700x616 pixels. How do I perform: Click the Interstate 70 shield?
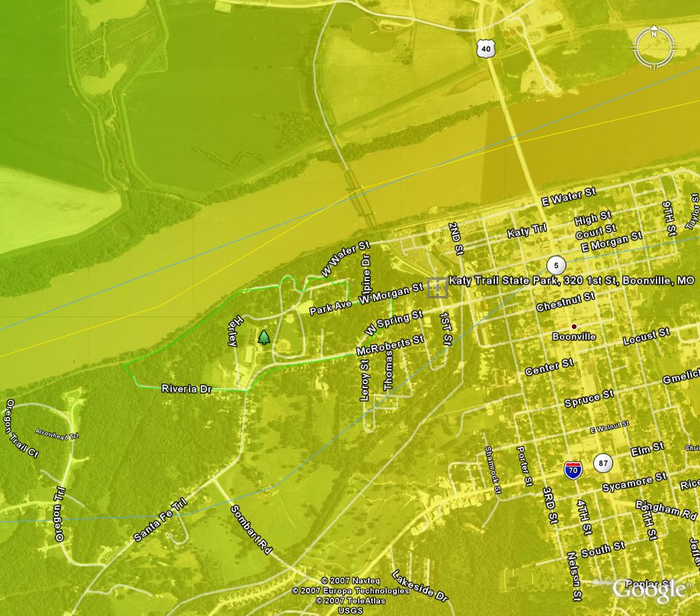click(x=572, y=469)
